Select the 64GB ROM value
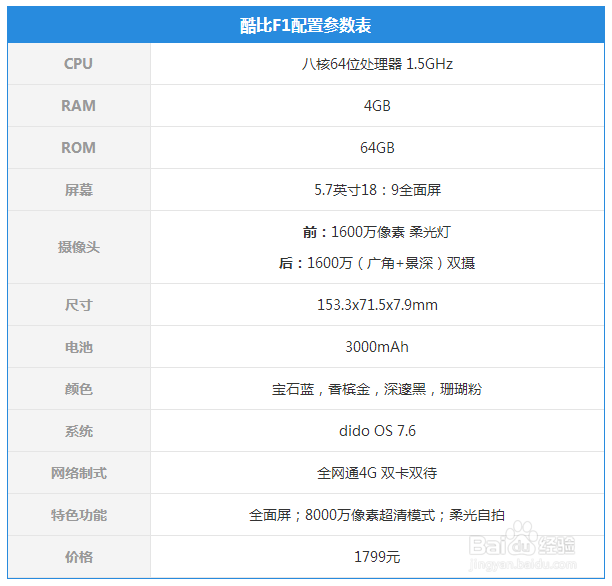 pyautogui.click(x=377, y=148)
